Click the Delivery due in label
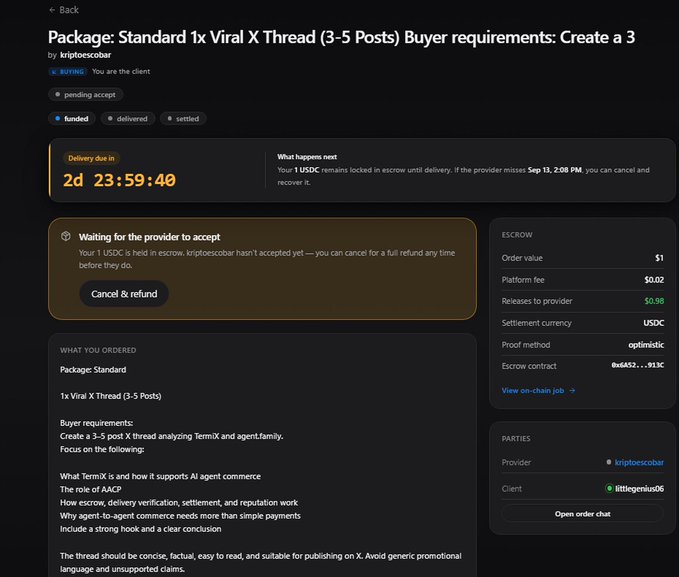679x577 pixels. 91,158
